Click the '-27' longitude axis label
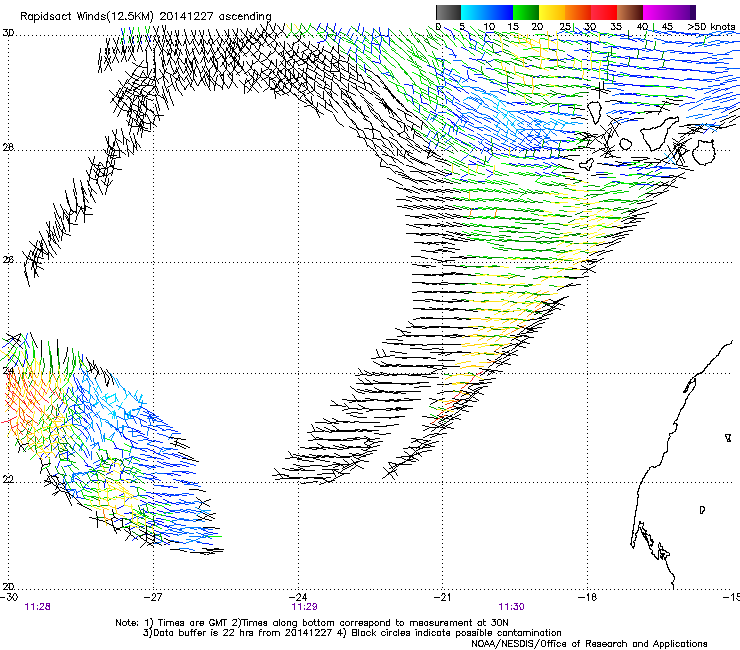Image resolution: width=740 pixels, height=650 pixels. click(152, 597)
